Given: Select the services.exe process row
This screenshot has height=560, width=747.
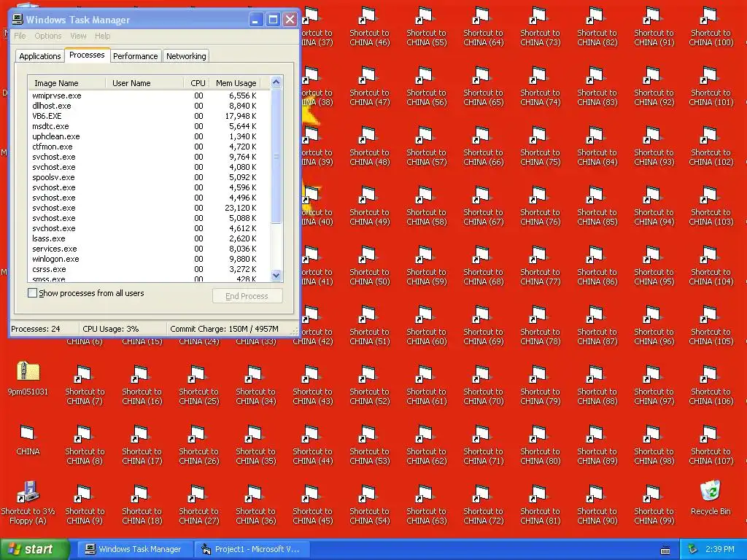Looking at the screenshot, I should 149,249.
